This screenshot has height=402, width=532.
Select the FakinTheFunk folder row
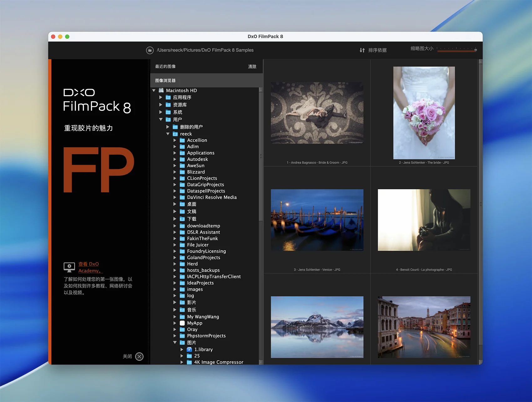(x=205, y=238)
